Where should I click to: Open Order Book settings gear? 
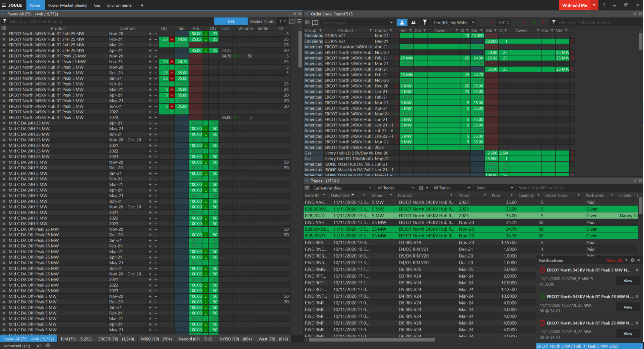click(635, 14)
